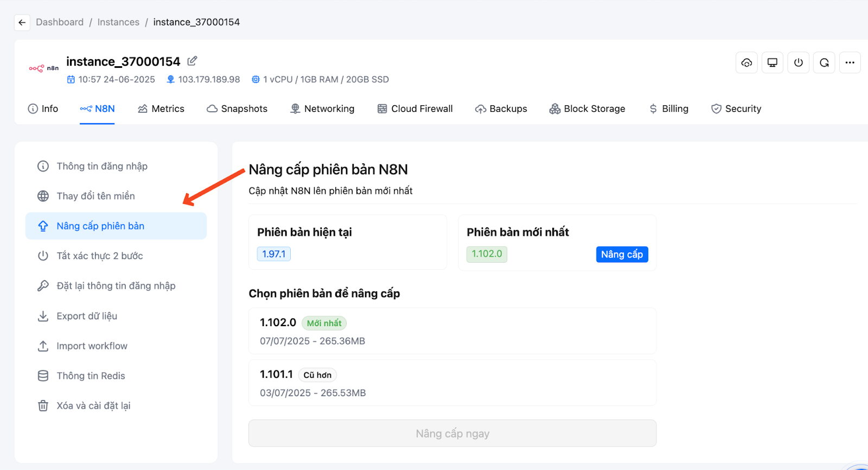
Task: Open the Cloud Firewall tab
Action: 415,109
